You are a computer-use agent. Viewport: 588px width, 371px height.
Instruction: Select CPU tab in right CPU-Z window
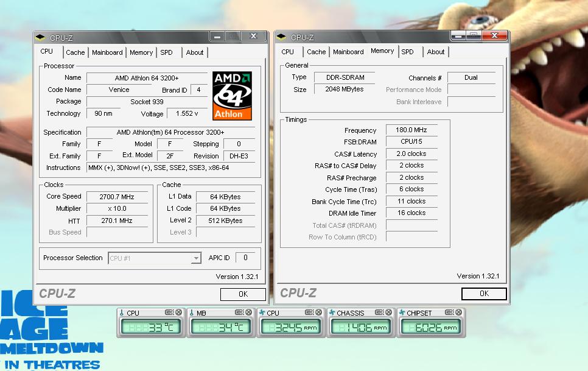point(288,52)
